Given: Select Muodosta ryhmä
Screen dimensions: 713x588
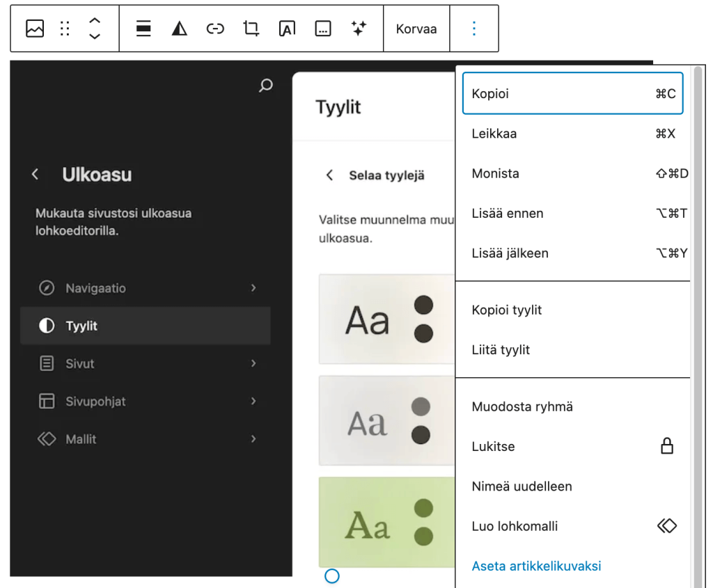Looking at the screenshot, I should [x=573, y=406].
